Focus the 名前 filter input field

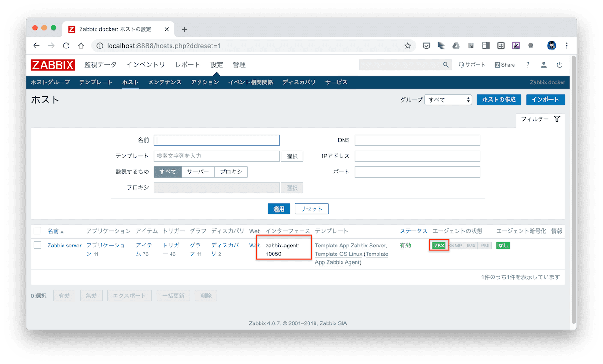click(217, 140)
